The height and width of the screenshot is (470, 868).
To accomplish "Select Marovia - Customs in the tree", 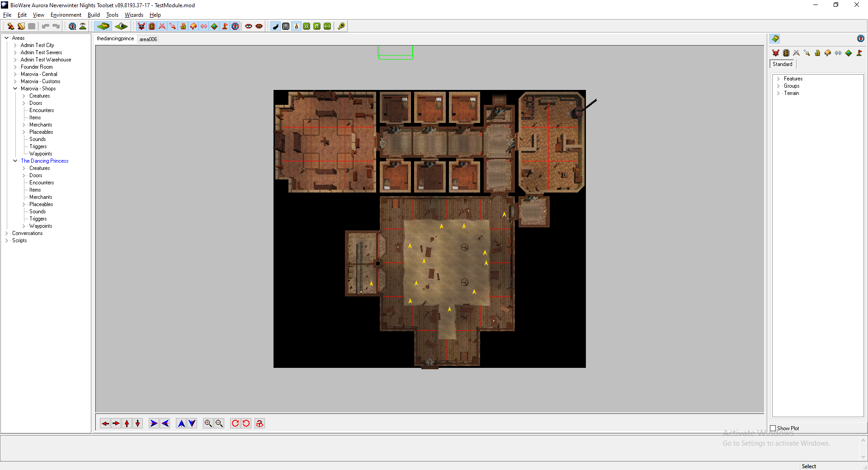I will [x=40, y=81].
